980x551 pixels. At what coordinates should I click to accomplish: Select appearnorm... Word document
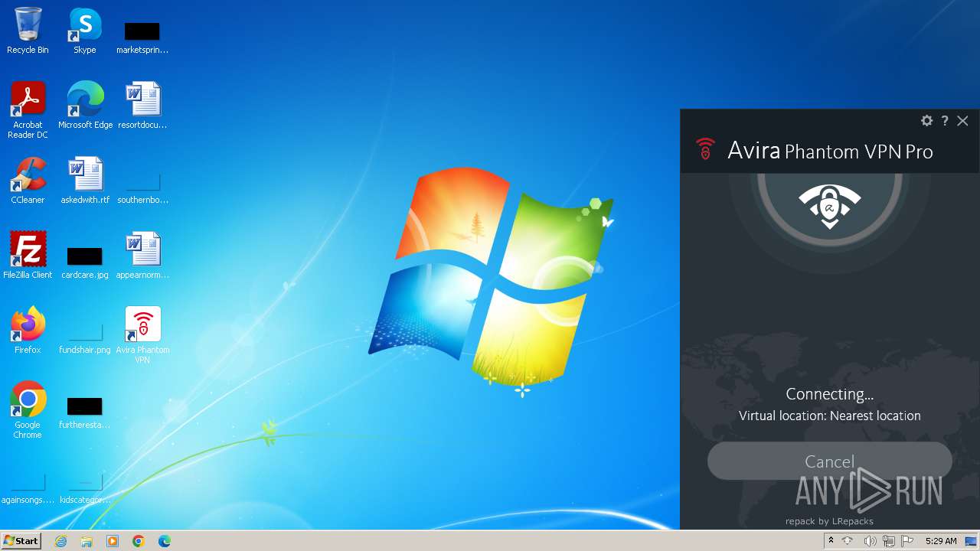142,255
